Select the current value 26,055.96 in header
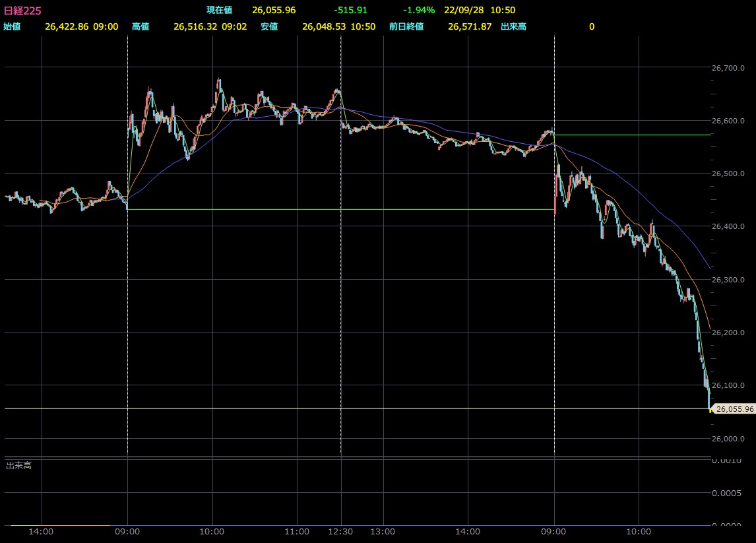Viewport: 756px width, 543px height. click(x=274, y=10)
